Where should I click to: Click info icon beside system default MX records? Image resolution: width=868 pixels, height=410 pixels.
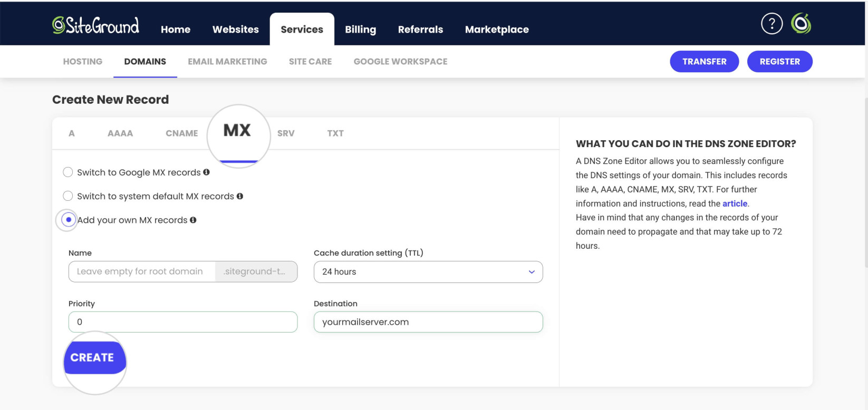click(x=240, y=196)
